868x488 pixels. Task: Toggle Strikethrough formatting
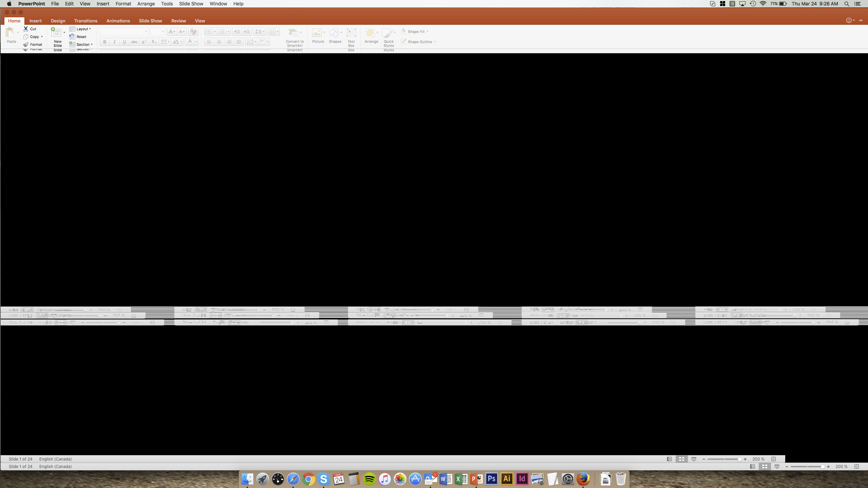(134, 42)
